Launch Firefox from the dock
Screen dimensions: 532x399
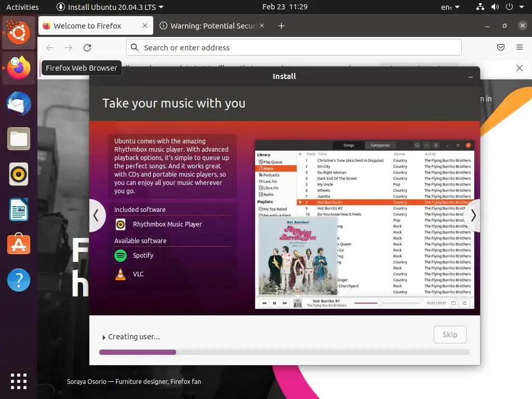click(x=19, y=68)
